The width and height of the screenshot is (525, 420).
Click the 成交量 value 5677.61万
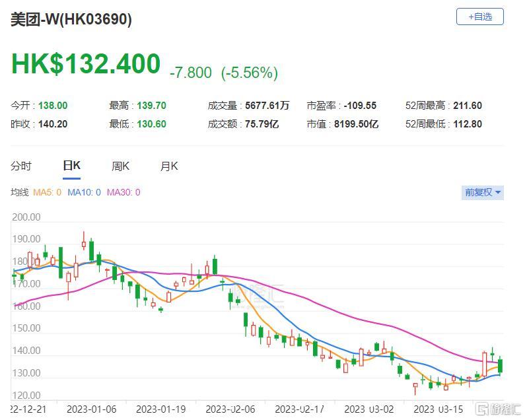[x=267, y=106]
